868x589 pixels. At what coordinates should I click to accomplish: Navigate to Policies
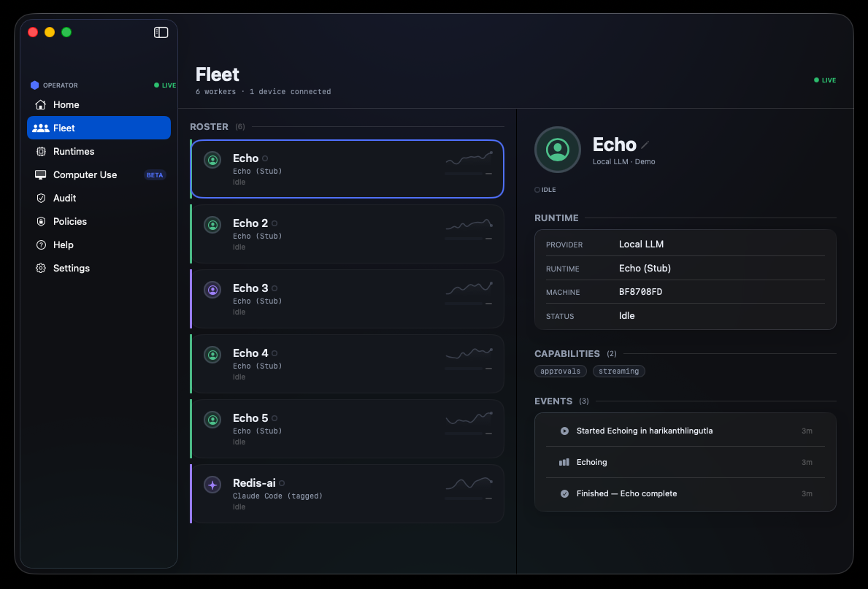(99, 221)
